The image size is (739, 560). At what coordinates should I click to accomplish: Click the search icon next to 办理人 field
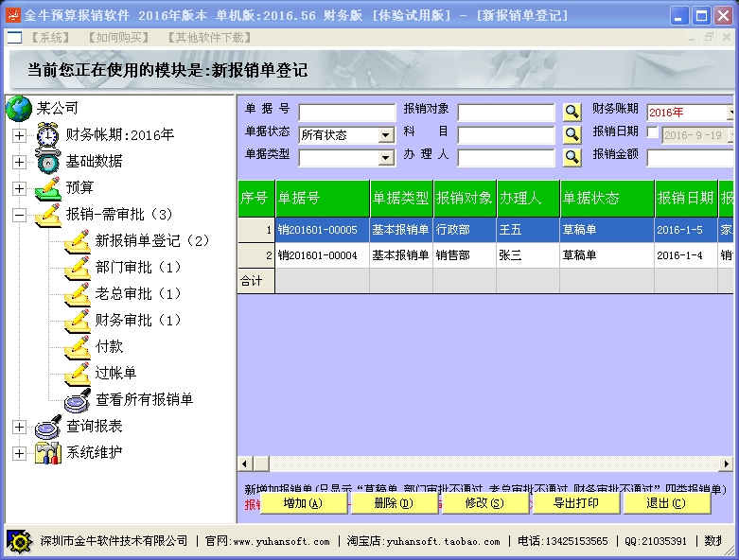(x=572, y=157)
